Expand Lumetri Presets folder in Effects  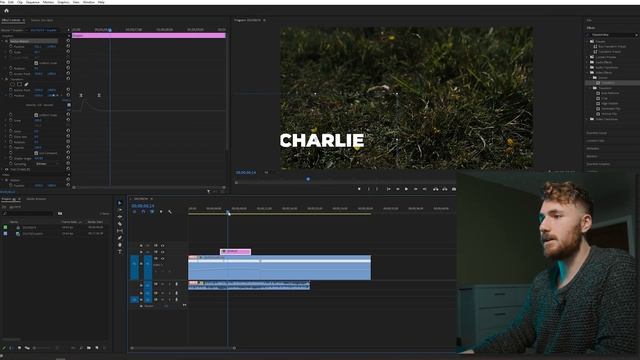point(588,57)
